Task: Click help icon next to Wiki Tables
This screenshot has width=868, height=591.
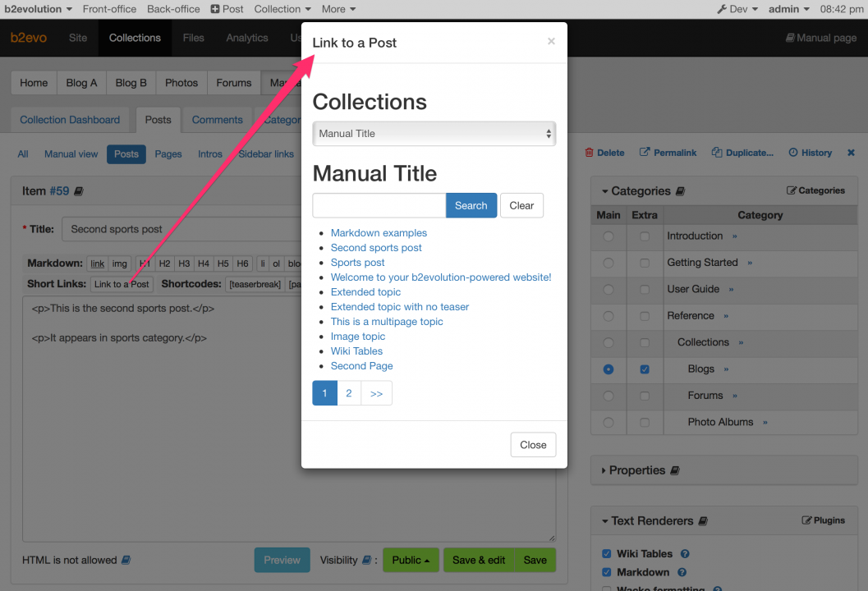Action: 685,554
